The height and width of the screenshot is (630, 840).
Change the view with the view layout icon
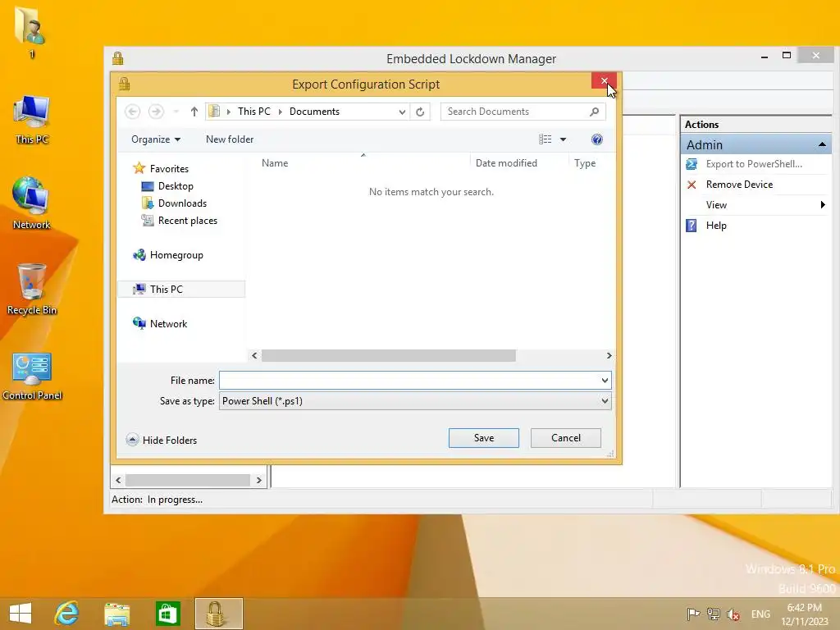tap(545, 139)
